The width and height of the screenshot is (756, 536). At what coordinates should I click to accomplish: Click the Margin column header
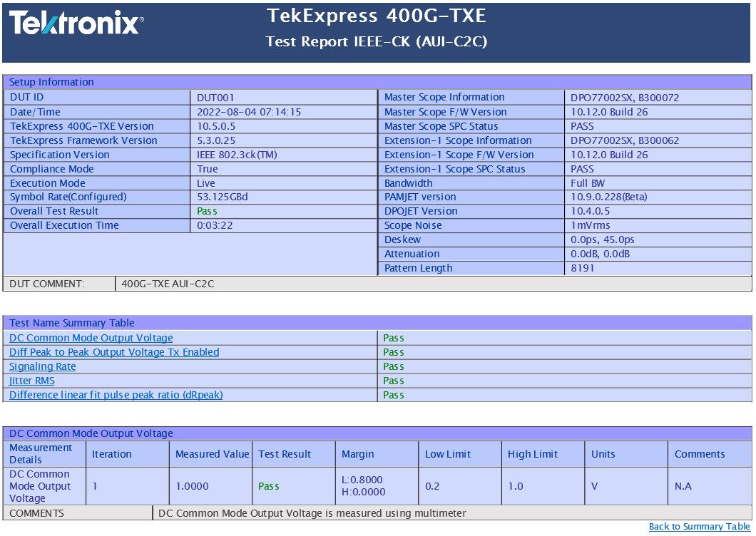357,454
